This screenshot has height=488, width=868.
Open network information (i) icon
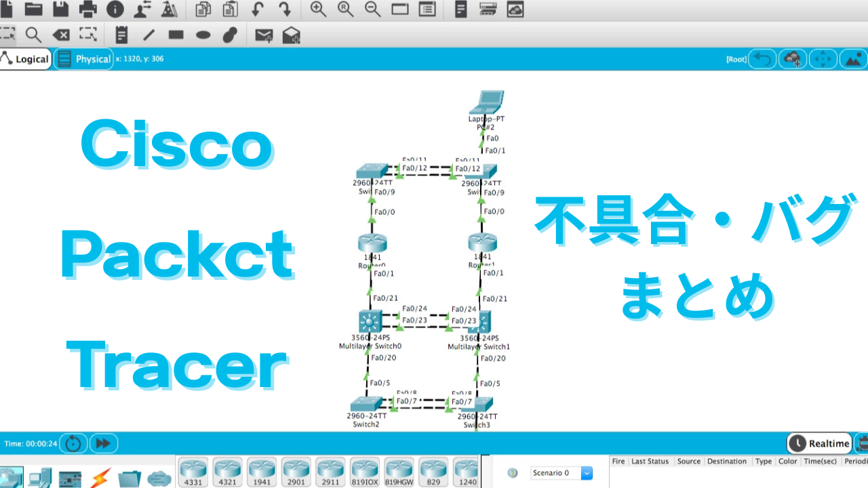tap(115, 9)
